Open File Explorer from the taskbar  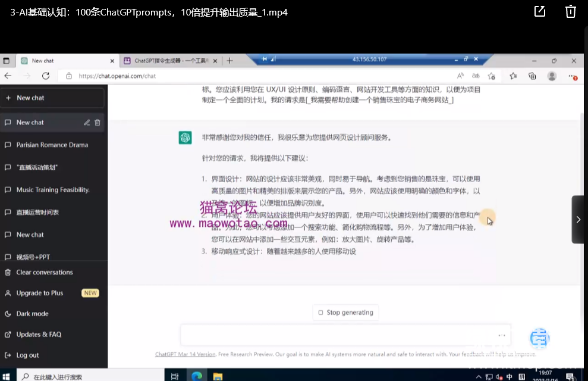pyautogui.click(x=218, y=376)
